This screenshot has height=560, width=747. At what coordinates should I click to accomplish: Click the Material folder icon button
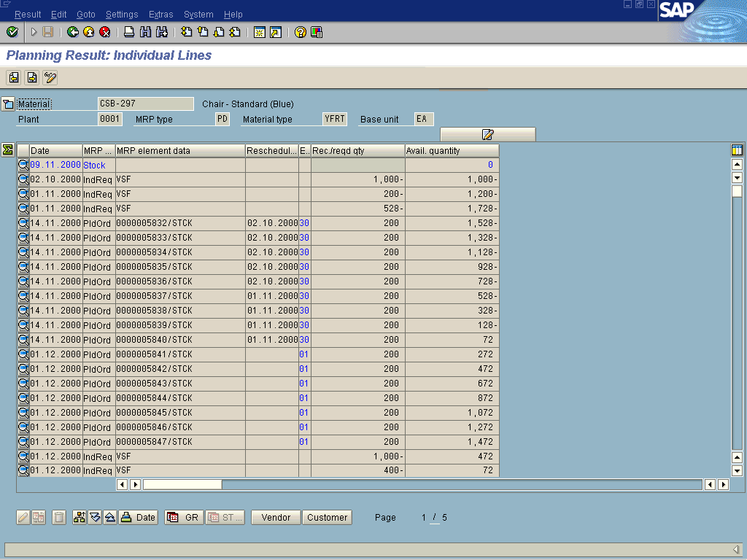coord(8,104)
